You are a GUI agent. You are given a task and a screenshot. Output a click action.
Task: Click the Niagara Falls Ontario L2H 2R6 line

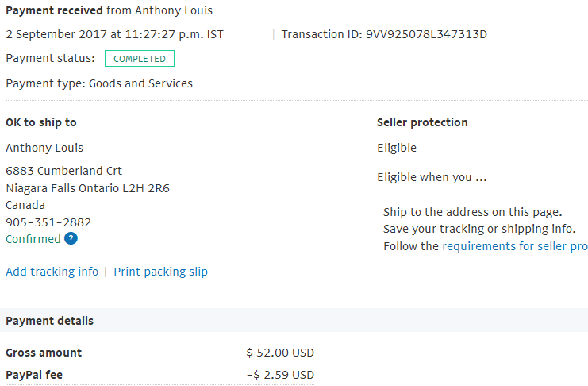pyautogui.click(x=88, y=188)
